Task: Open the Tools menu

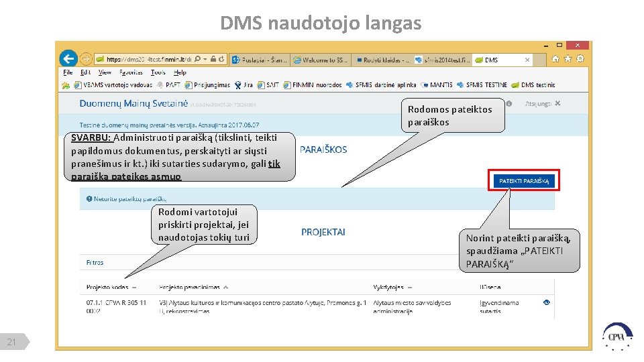Action: pyautogui.click(x=158, y=72)
